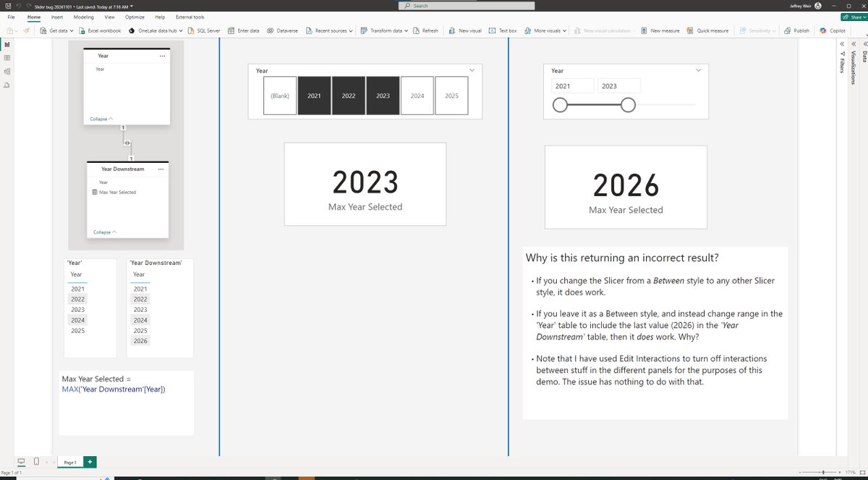Insert a New visual

coord(464,31)
